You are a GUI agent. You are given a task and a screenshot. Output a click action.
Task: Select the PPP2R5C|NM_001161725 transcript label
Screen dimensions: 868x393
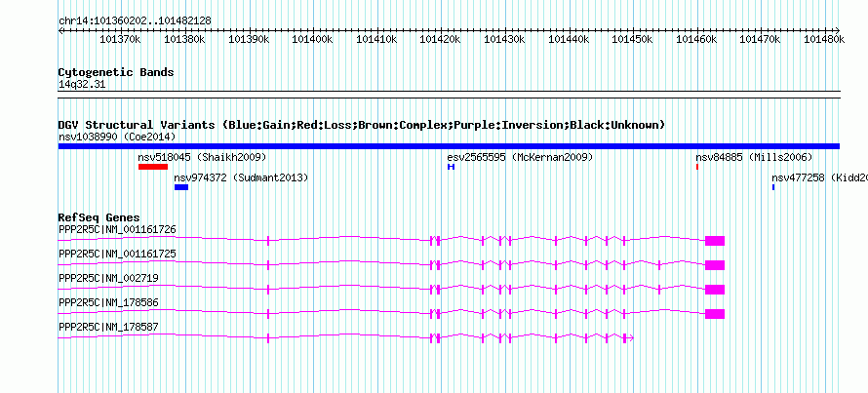[117, 254]
